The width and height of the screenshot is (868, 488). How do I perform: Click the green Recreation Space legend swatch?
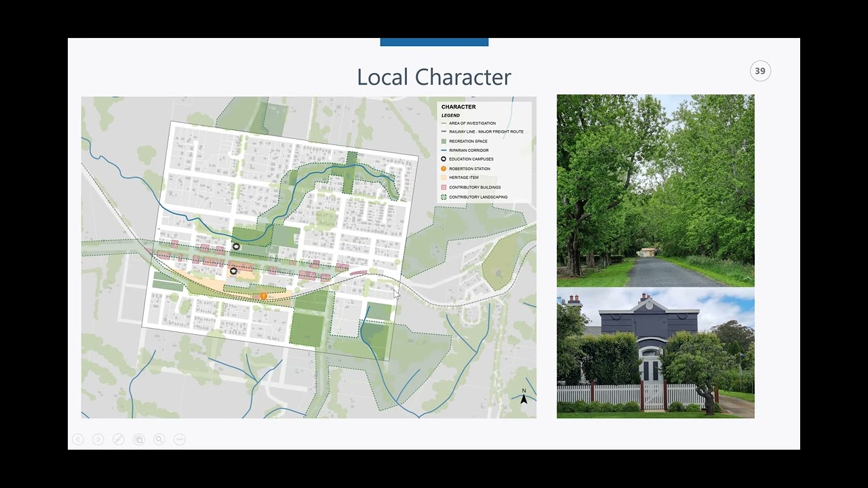[x=443, y=141]
